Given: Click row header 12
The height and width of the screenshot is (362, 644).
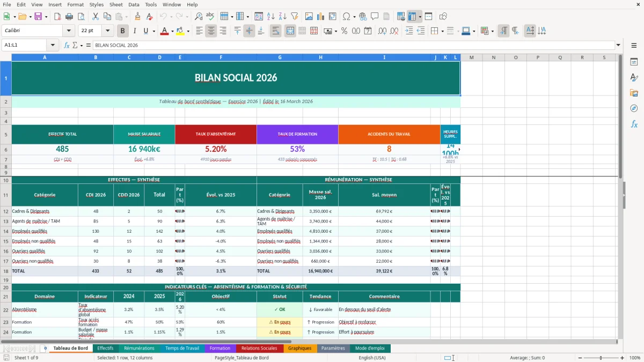Looking at the screenshot, I should [5, 211].
